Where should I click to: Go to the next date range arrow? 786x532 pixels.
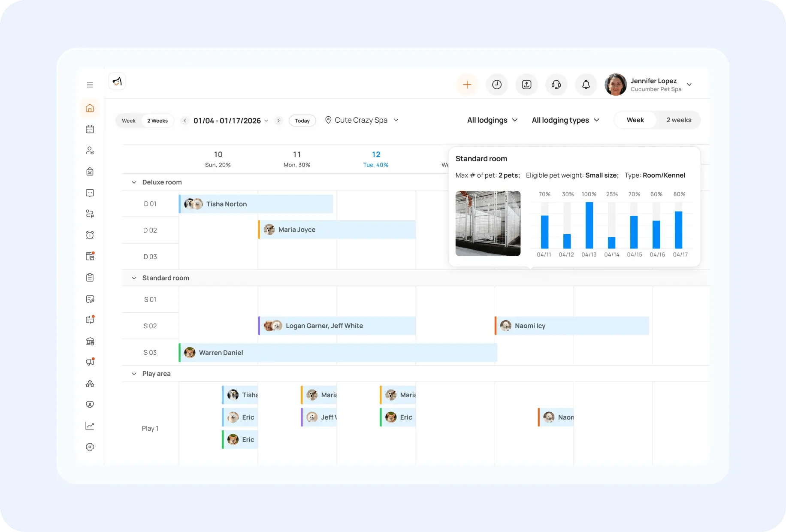click(x=278, y=121)
